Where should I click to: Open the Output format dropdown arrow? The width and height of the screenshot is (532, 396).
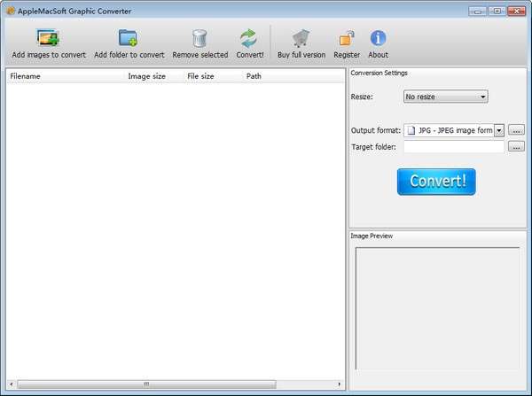click(499, 130)
